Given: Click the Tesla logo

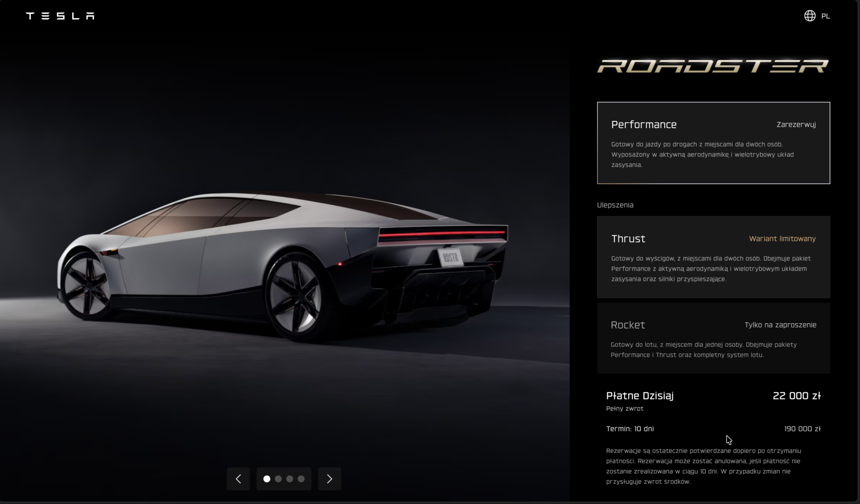Looking at the screenshot, I should (60, 16).
